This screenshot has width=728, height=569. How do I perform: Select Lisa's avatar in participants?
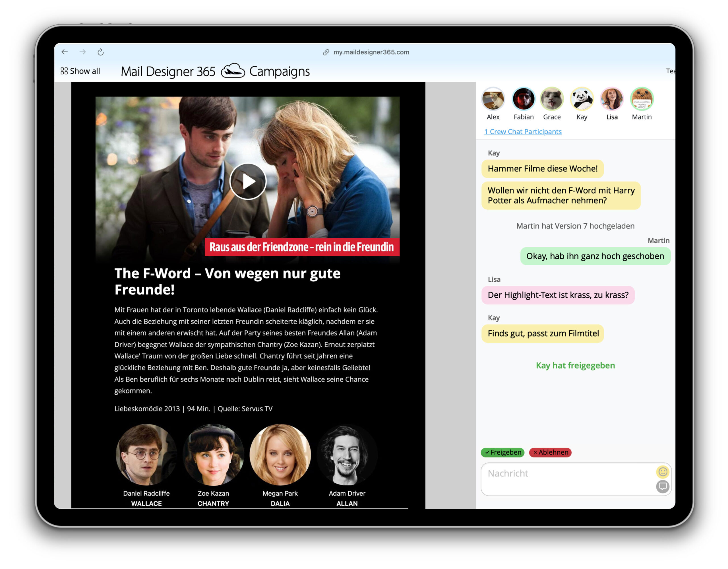(612, 99)
